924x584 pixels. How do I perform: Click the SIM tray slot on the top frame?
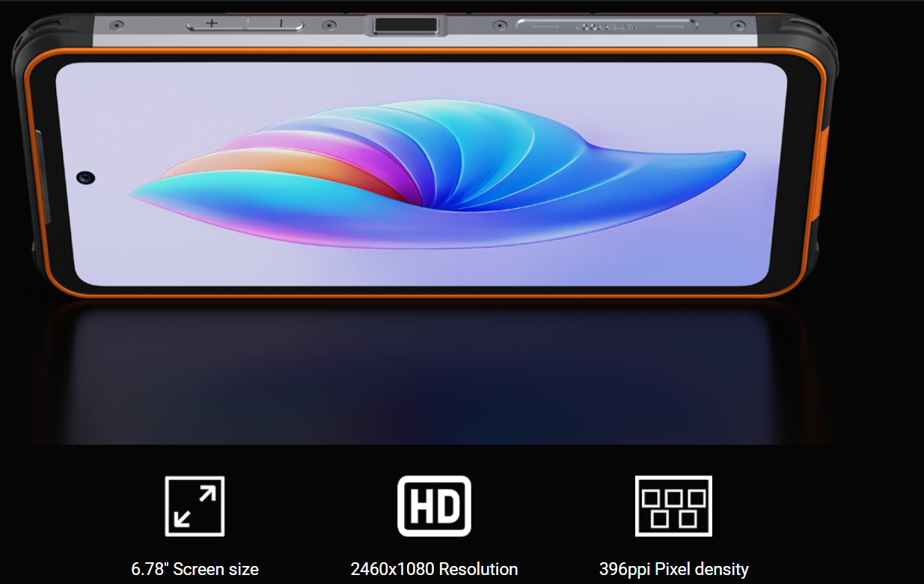tap(606, 25)
